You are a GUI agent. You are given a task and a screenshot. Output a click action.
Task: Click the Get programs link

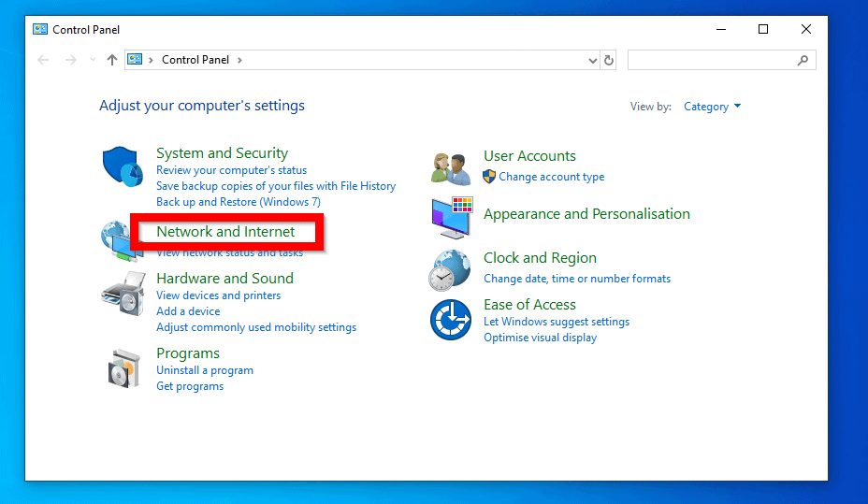click(190, 386)
